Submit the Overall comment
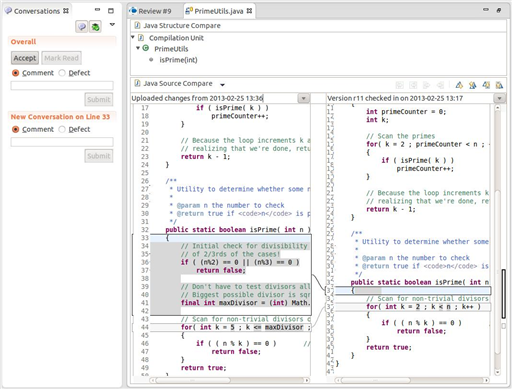512x389 pixels. (x=99, y=99)
